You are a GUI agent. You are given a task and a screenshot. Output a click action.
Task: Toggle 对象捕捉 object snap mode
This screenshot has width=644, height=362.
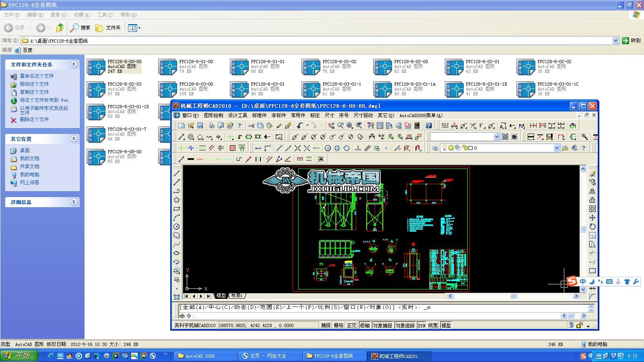tap(383, 325)
